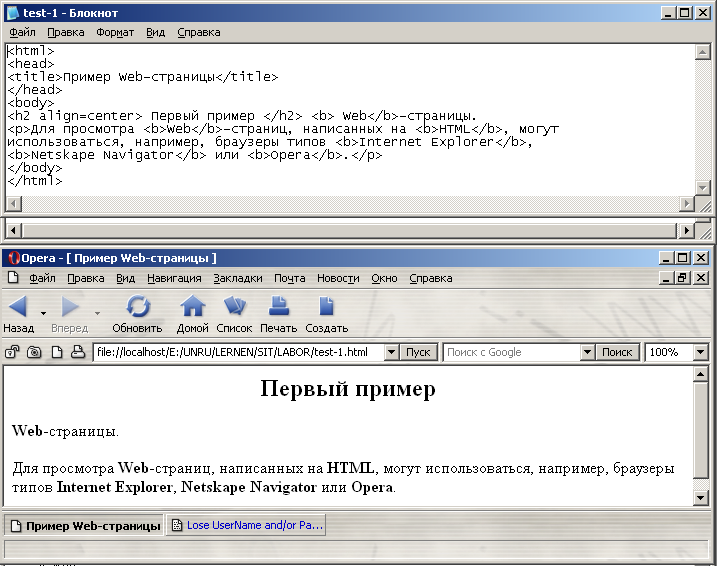
Task: Click Notepad's vertical scrollbar down arrow
Action: [x=702, y=187]
